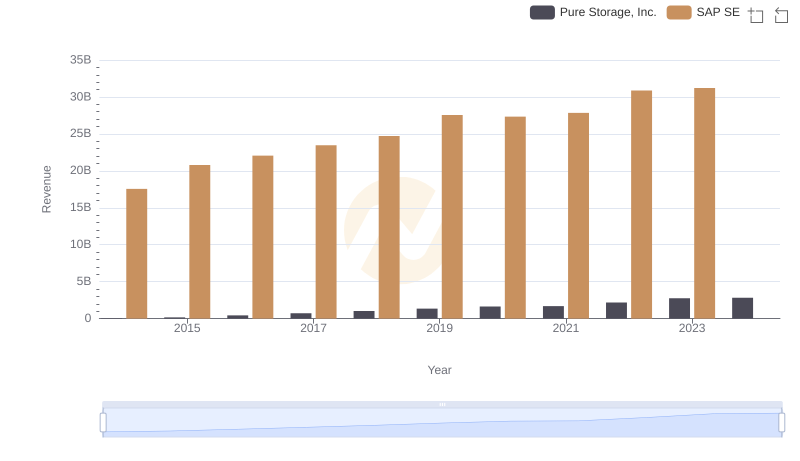Click the SAP SE bar for 2016
Screen dimensions: 800x461
tap(263, 237)
